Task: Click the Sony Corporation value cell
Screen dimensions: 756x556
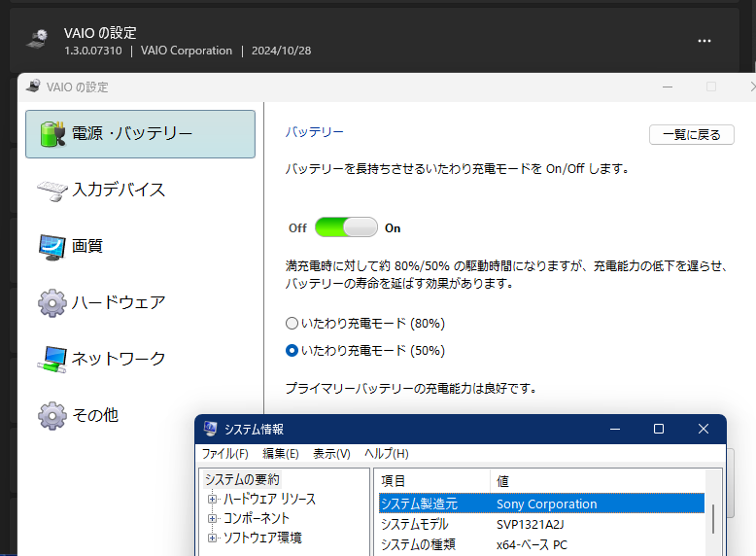Action: tap(547, 504)
